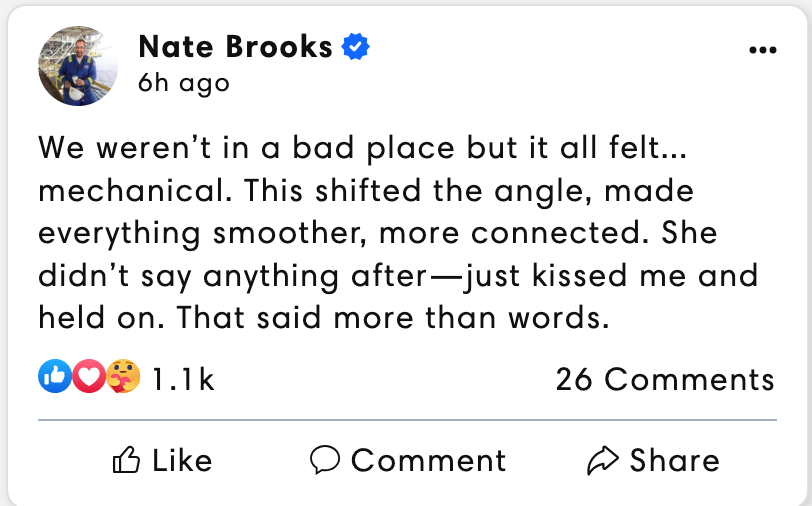The height and width of the screenshot is (506, 812).
Task: Click the blue verified badge
Action: click(356, 46)
